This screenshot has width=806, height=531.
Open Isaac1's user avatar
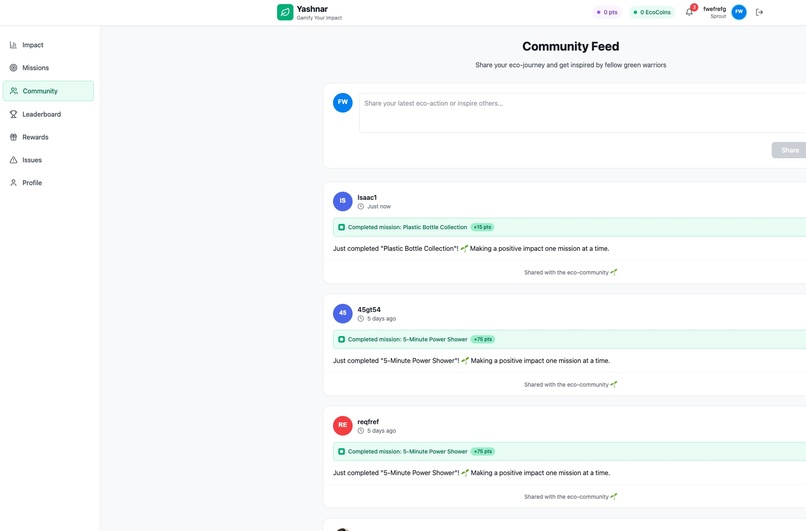(x=342, y=201)
